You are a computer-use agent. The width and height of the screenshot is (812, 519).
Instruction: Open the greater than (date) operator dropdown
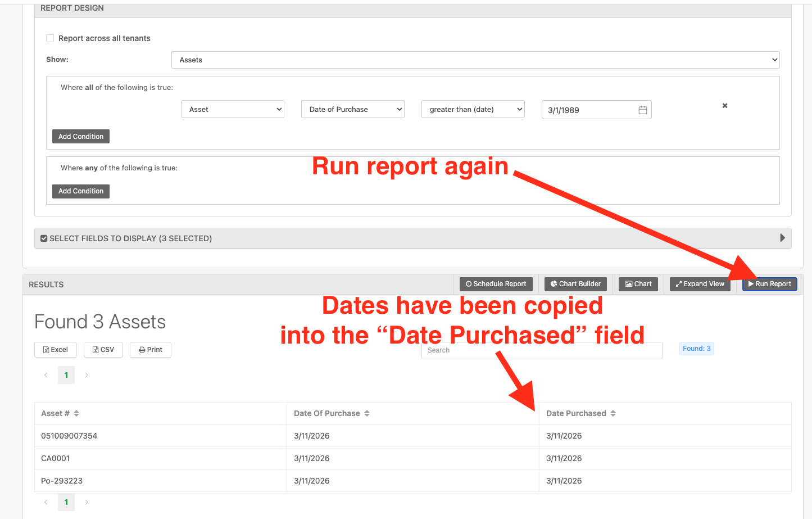pos(473,109)
